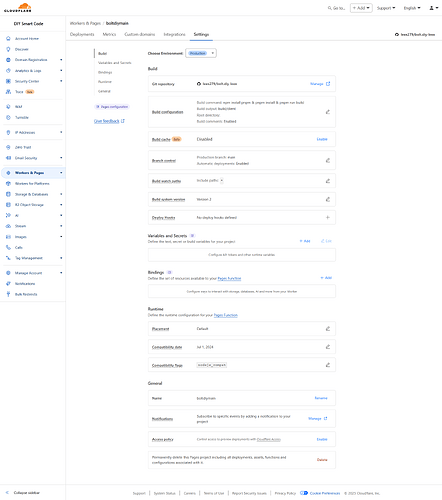Click the red Delete project button
This screenshot has width=442, height=500.
coord(322,460)
